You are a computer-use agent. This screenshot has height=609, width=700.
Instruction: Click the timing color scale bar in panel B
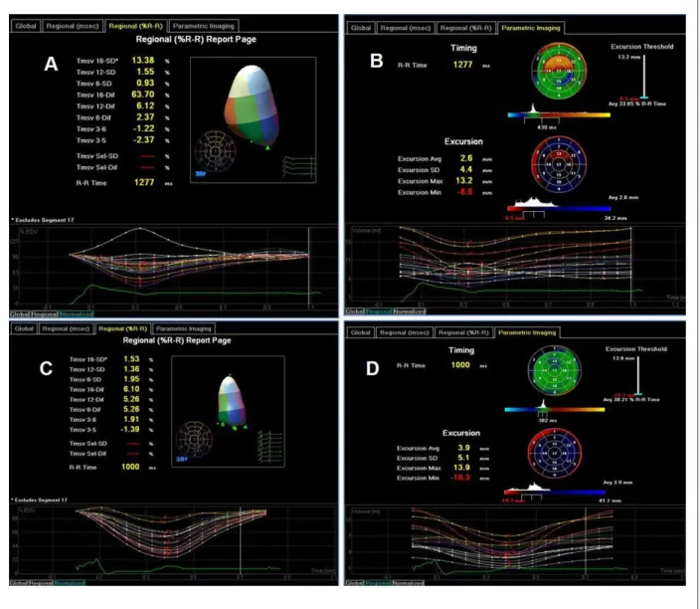coord(559,114)
